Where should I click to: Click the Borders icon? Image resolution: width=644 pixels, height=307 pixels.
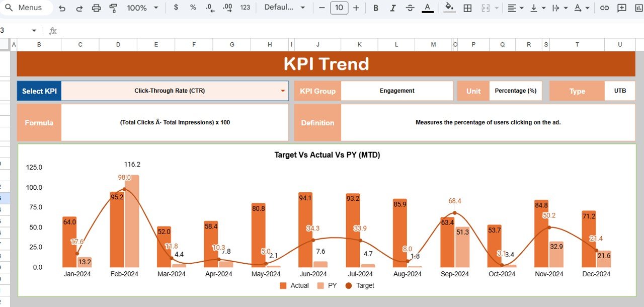point(467,8)
